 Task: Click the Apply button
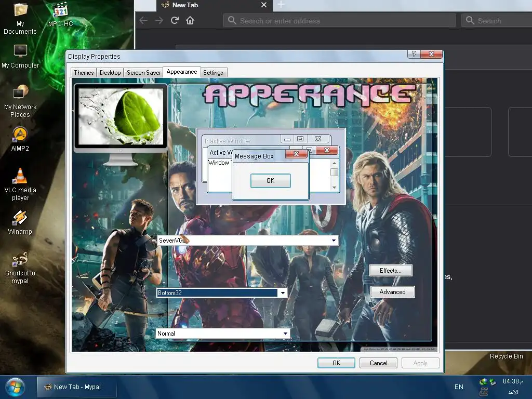[420, 363]
